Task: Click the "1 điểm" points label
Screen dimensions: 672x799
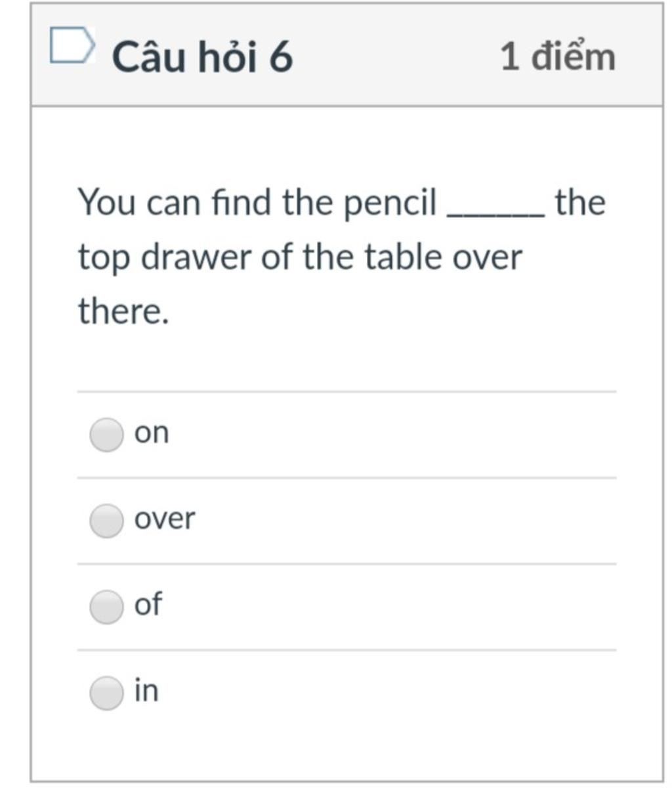Action: click(558, 56)
